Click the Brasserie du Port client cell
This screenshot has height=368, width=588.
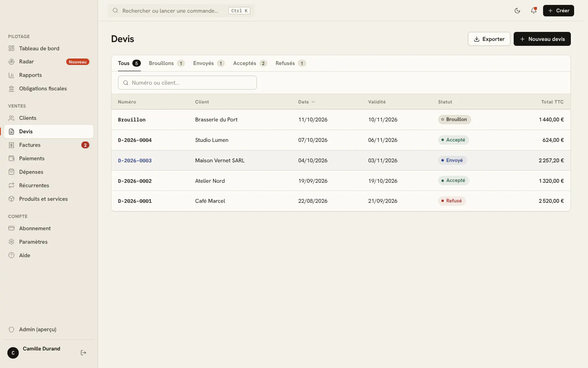216,120
